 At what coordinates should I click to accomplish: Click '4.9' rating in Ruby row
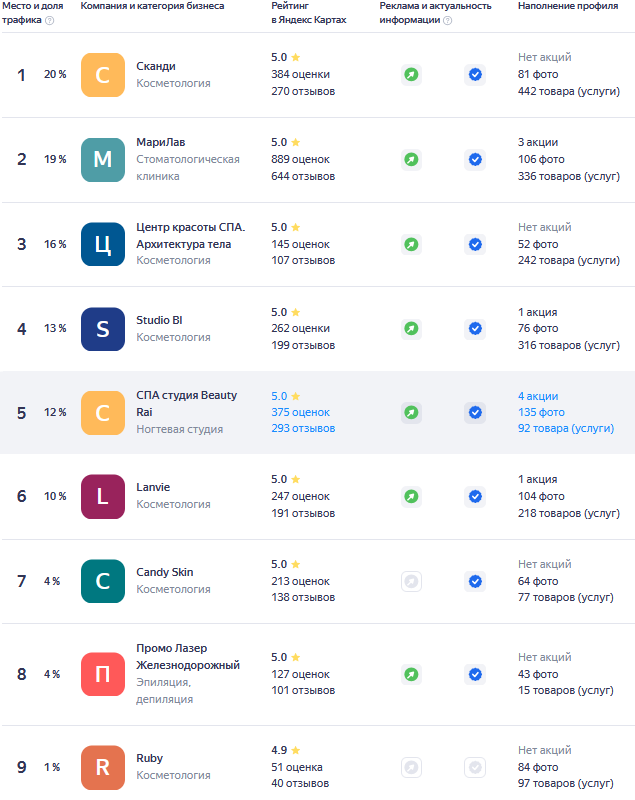tap(279, 751)
